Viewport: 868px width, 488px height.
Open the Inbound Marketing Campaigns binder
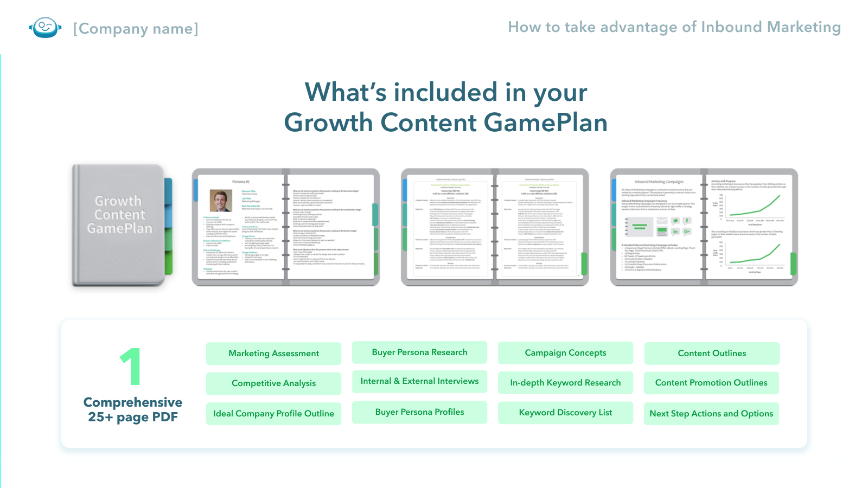[x=704, y=227]
